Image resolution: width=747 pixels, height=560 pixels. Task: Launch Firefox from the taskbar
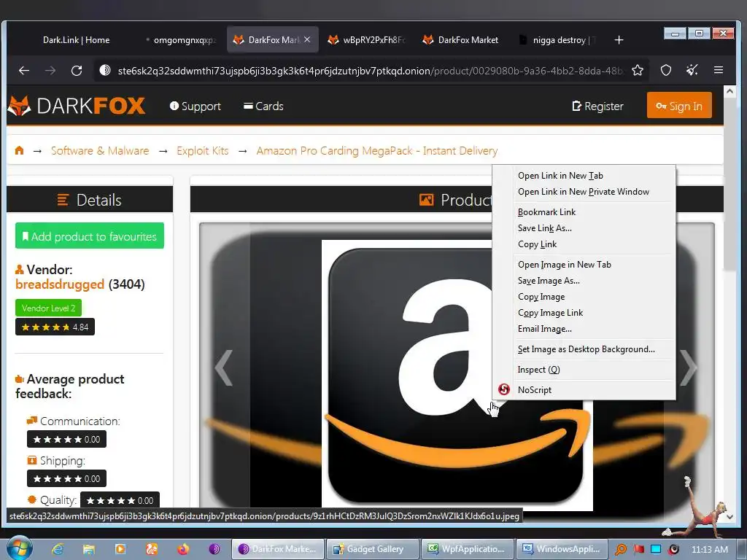183,549
